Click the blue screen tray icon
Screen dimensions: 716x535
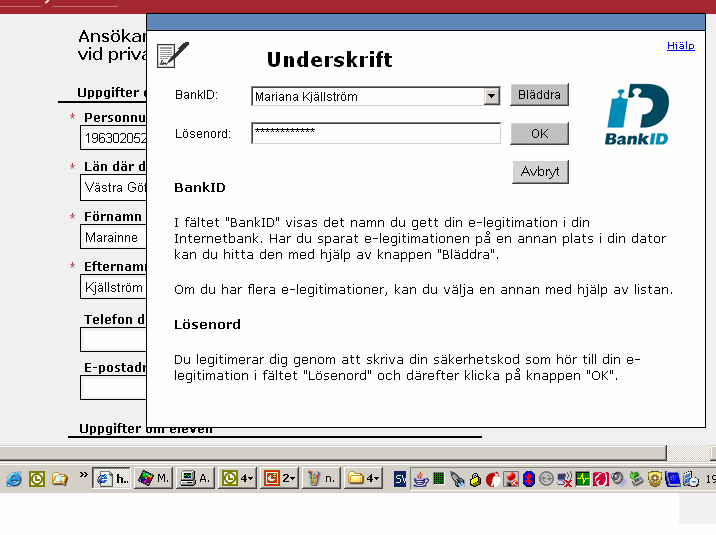[x=673, y=479]
